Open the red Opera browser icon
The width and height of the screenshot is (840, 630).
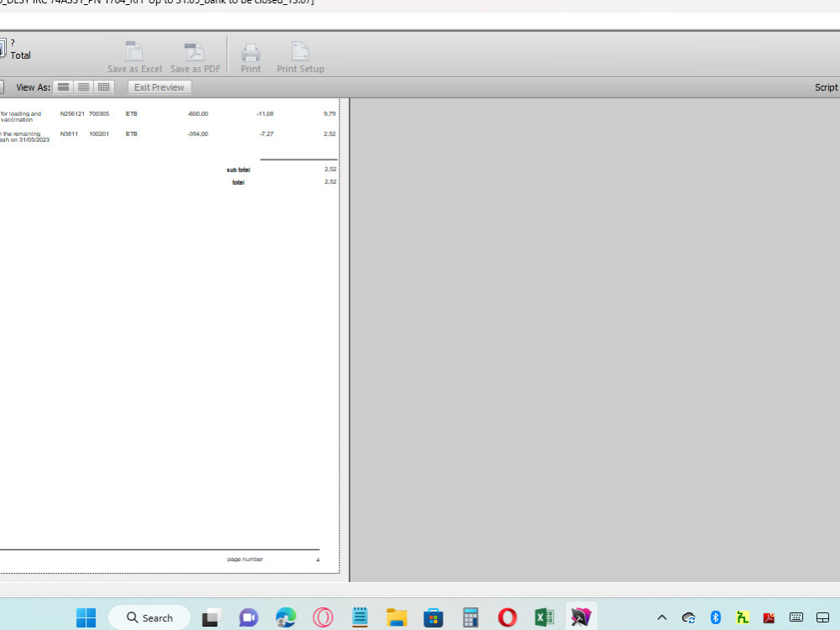(507, 617)
